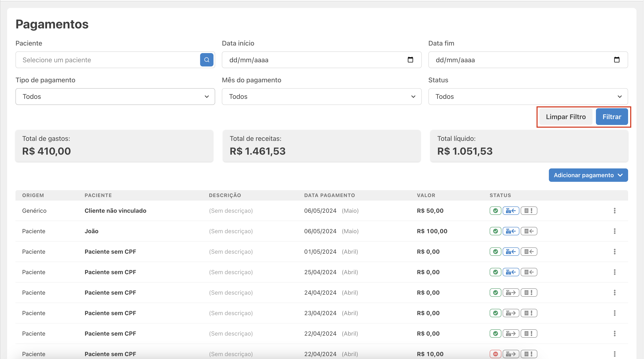Click green check status on 01/05/2024 row

[495, 252]
